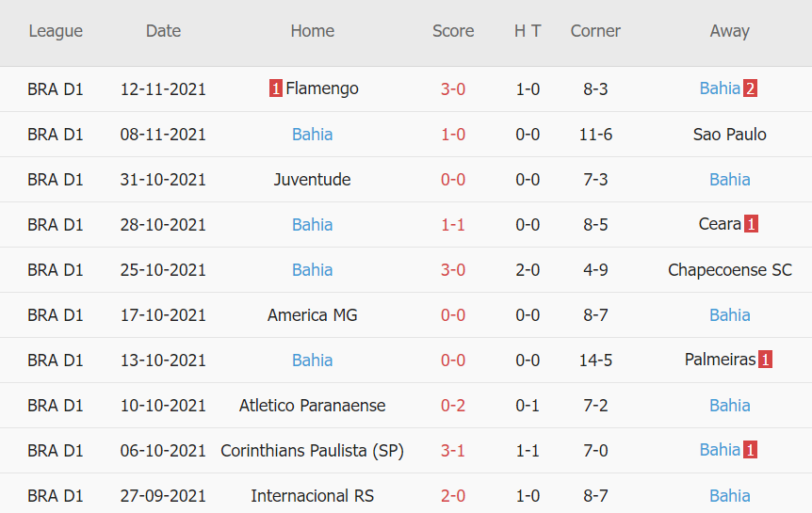Screen dimensions: 812x513
Task: Click the America MG team name
Action: click(x=312, y=314)
